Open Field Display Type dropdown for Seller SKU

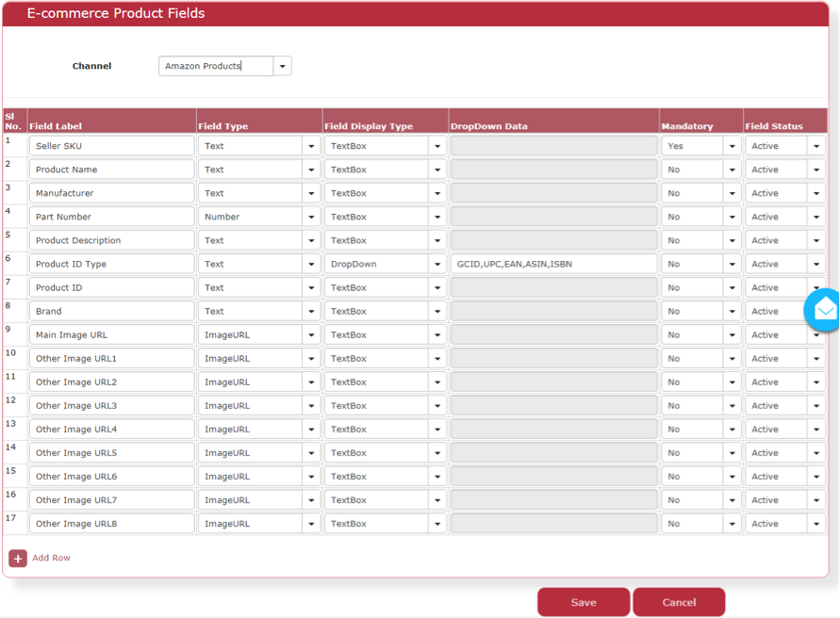[x=437, y=146]
